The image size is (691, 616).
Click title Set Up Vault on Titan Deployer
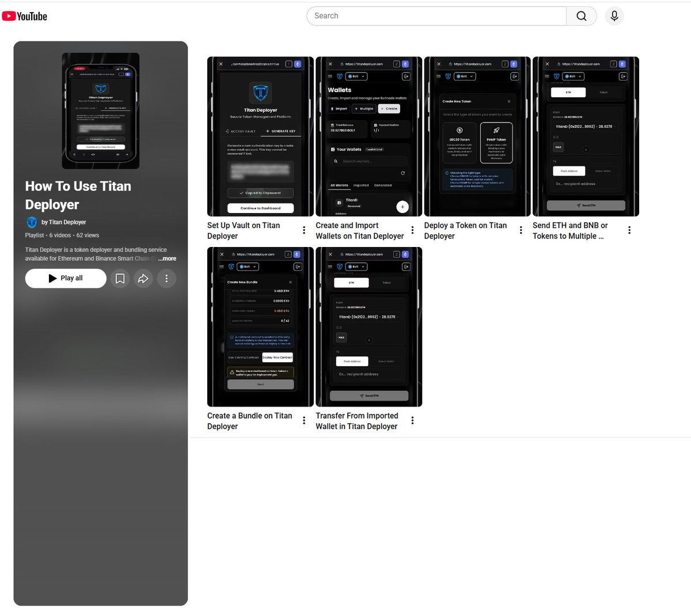pos(244,231)
